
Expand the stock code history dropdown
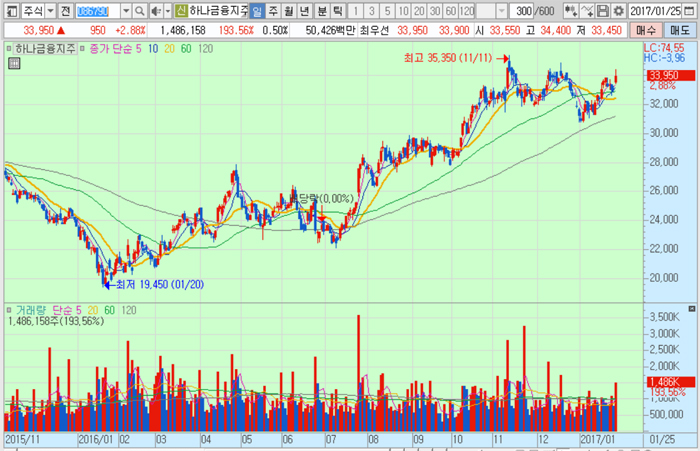[x=126, y=10]
